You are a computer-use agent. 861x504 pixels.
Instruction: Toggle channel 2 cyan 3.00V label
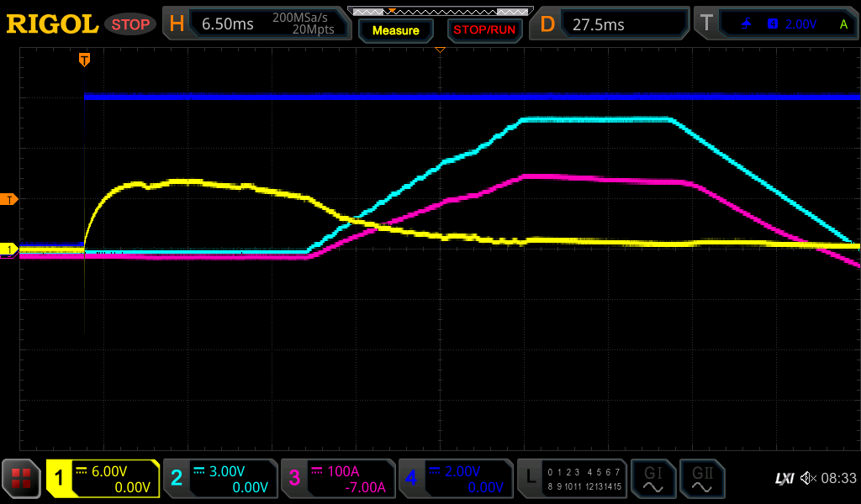pos(220,479)
